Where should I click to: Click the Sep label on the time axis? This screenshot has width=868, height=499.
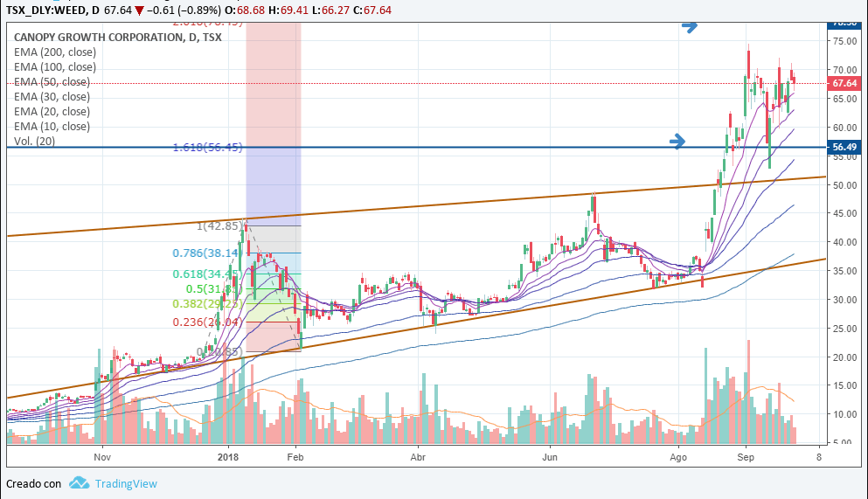click(x=746, y=456)
